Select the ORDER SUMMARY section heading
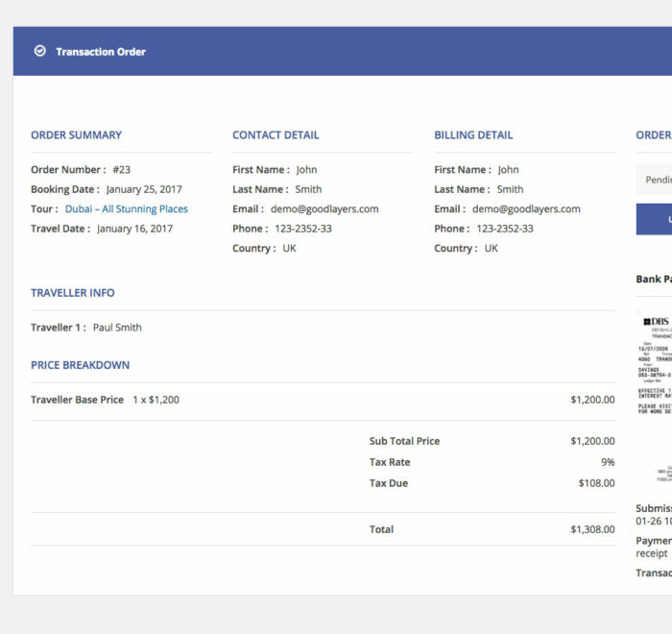 76,135
